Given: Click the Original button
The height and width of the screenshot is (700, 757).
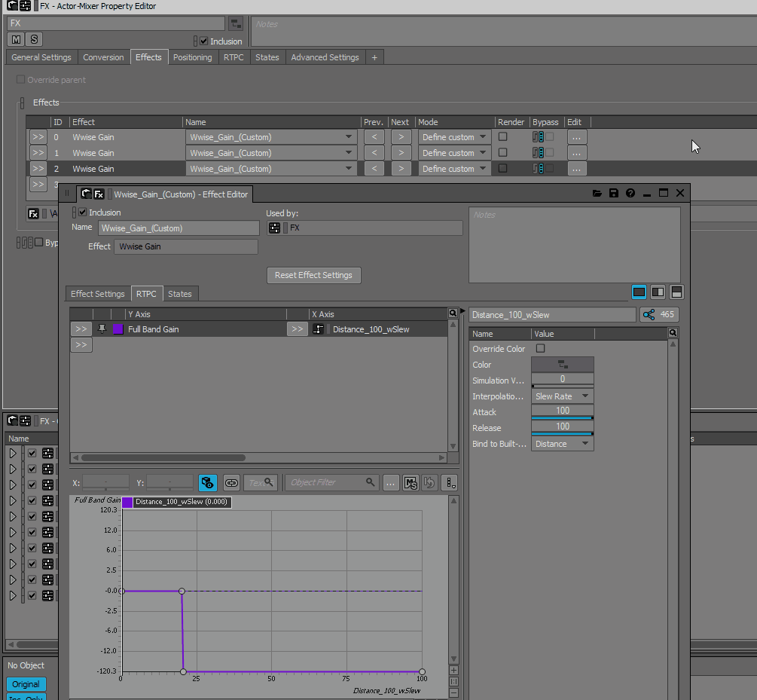Looking at the screenshot, I should (26, 684).
